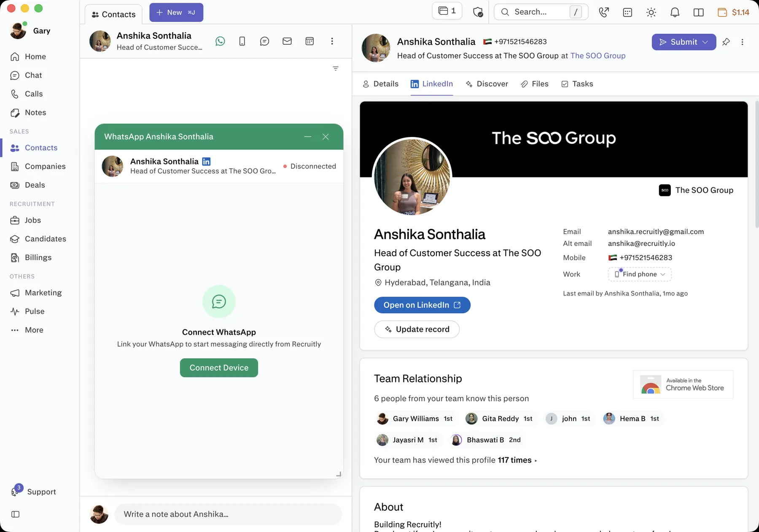759x532 pixels.
Task: Click the Write a note about Anshika field
Action: click(228, 514)
